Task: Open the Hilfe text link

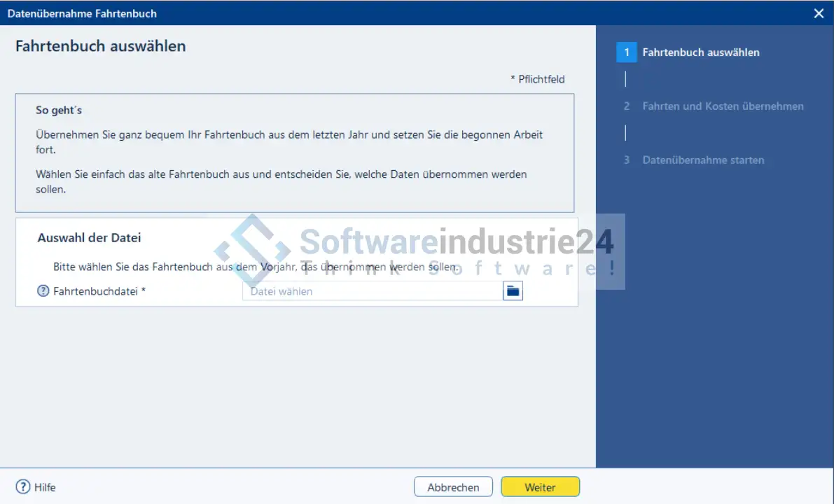Action: point(45,487)
